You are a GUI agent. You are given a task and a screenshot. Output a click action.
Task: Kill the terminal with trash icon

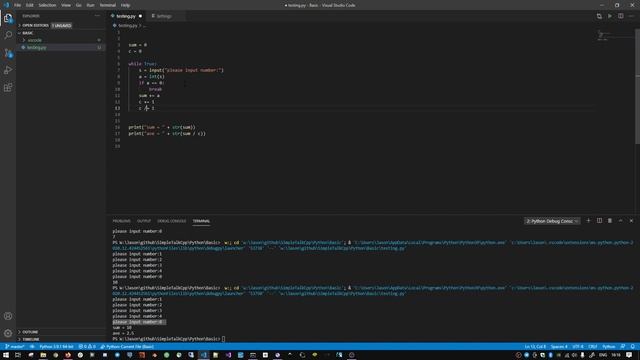(610, 221)
